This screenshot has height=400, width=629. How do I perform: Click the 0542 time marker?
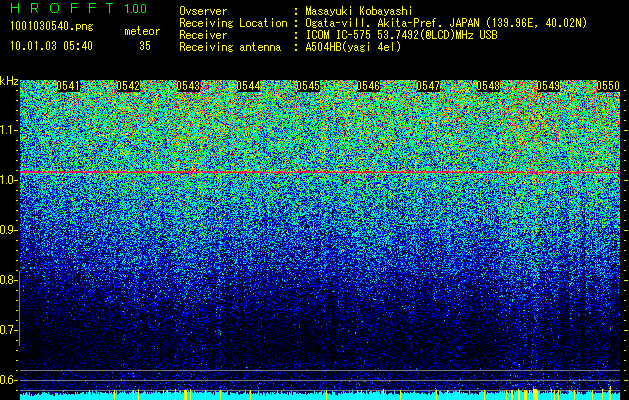pos(128,86)
